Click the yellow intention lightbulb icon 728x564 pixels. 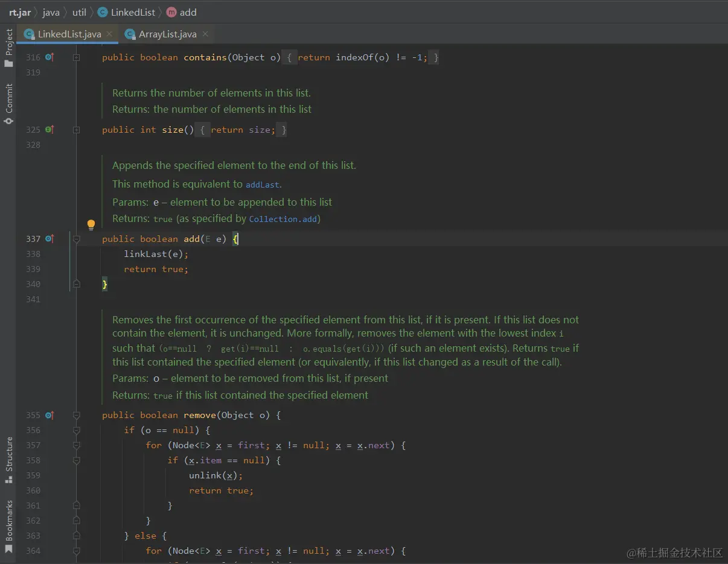(91, 225)
